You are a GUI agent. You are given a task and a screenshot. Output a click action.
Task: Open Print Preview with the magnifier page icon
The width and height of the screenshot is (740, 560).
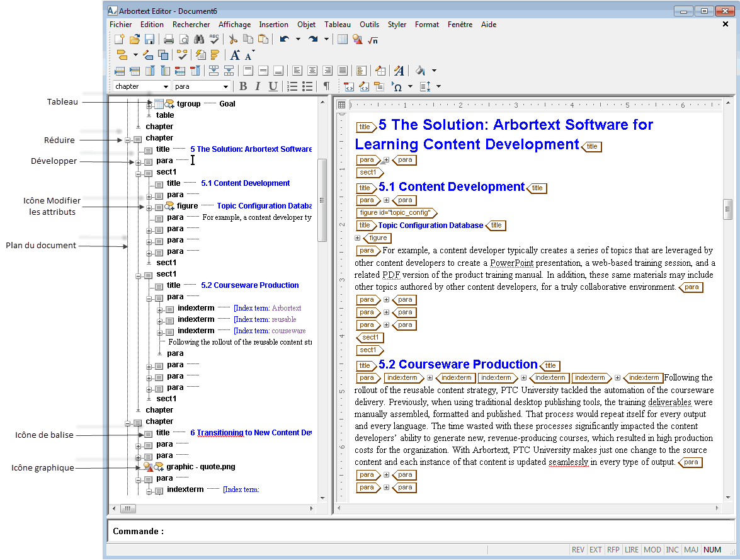coord(184,40)
